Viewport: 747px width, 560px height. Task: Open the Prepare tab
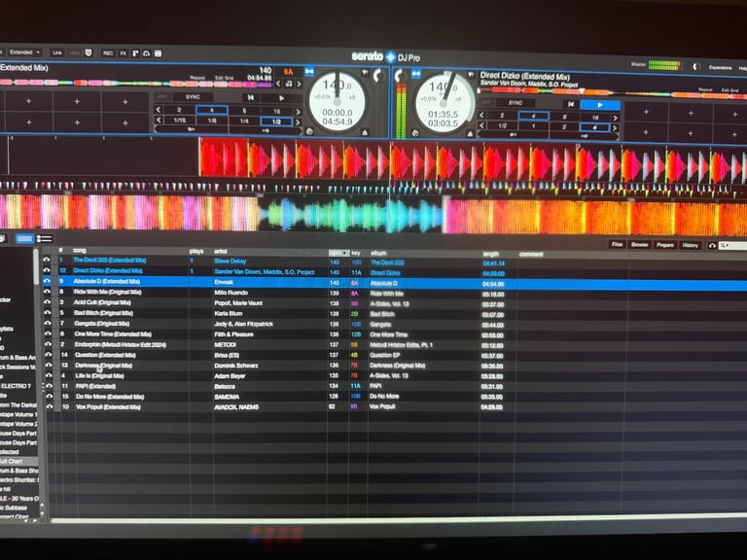pyautogui.click(x=665, y=245)
